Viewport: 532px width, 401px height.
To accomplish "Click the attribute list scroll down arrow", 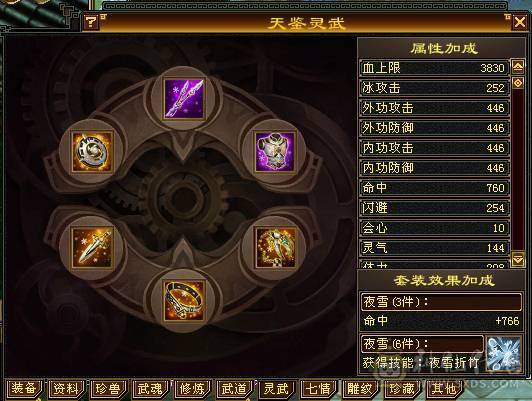I will [x=517, y=260].
